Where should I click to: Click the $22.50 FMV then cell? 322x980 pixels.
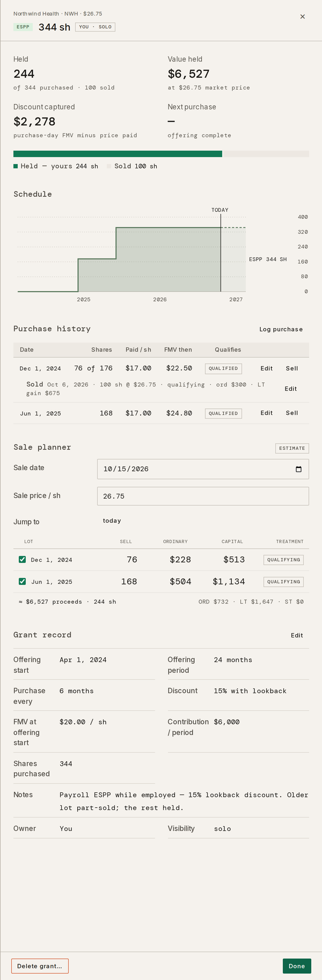click(179, 368)
